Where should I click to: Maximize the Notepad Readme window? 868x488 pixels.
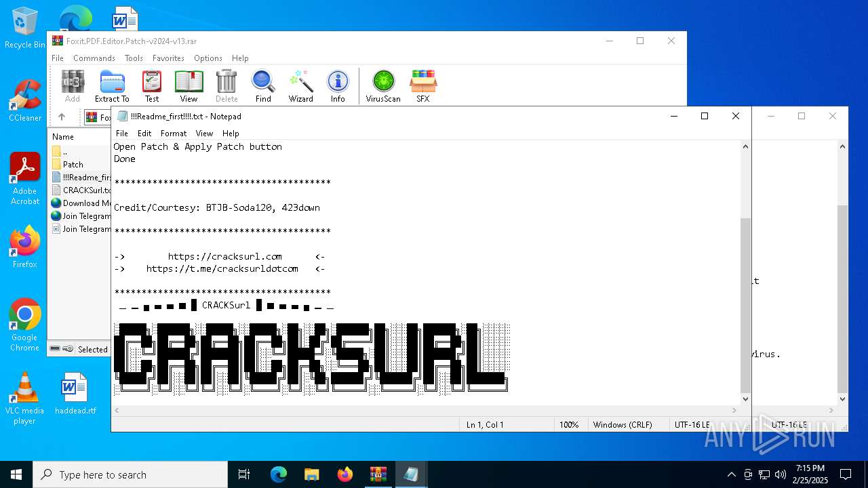705,117
